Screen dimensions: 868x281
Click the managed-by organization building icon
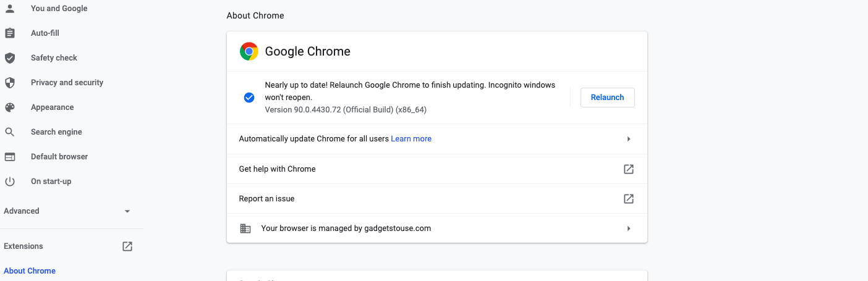pos(245,229)
